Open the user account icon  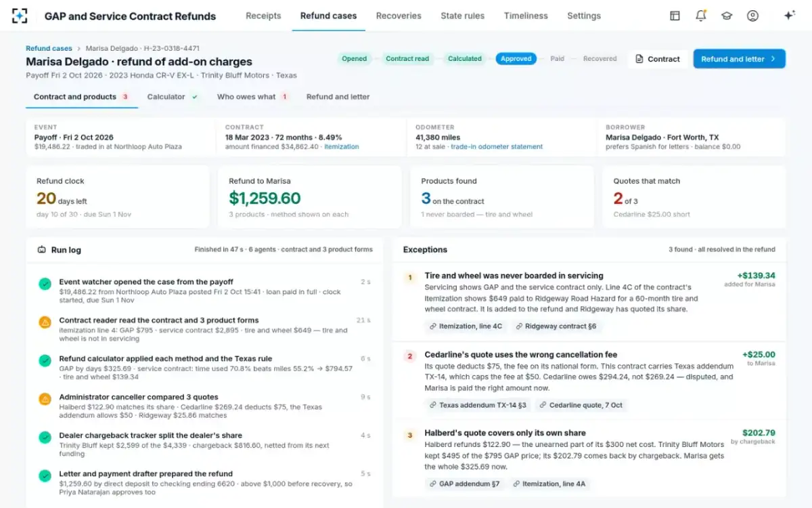[752, 16]
